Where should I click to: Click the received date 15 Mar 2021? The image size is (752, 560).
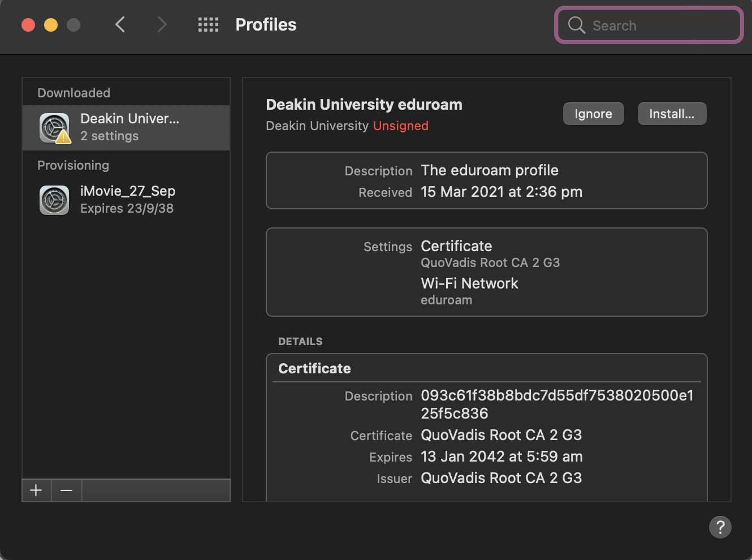(502, 192)
